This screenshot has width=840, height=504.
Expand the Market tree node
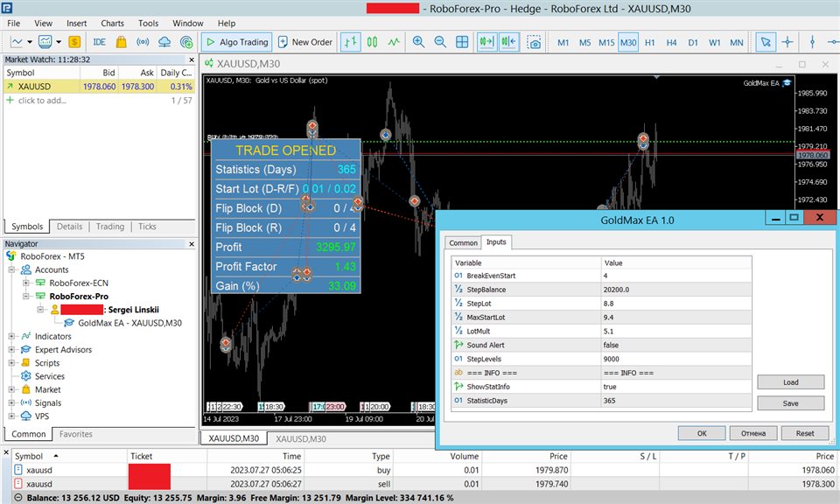(x=11, y=390)
